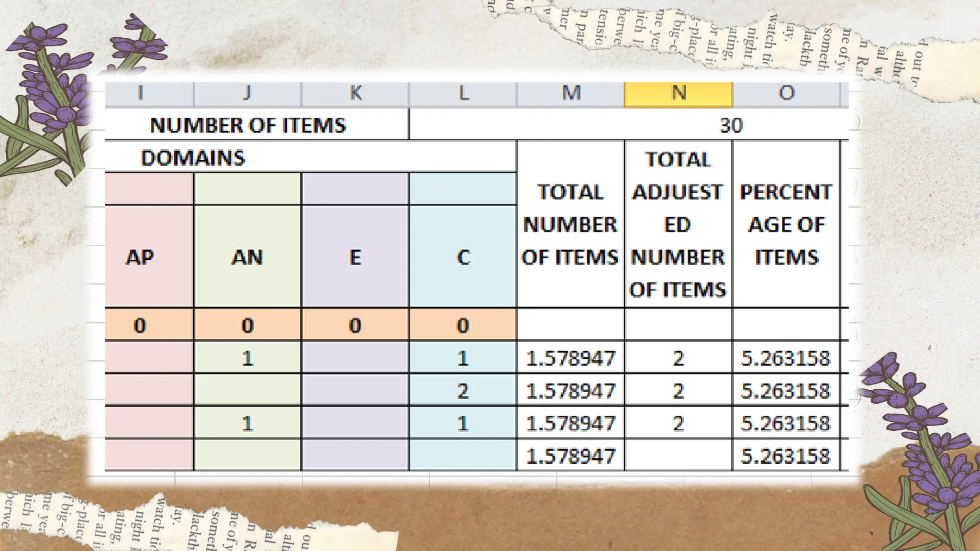Select column header O

coord(786,93)
